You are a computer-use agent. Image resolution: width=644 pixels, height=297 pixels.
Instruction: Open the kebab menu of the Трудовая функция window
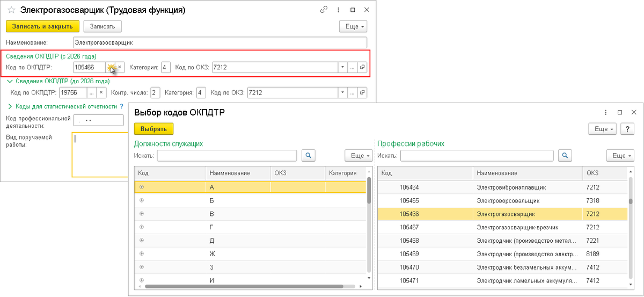[x=339, y=10]
